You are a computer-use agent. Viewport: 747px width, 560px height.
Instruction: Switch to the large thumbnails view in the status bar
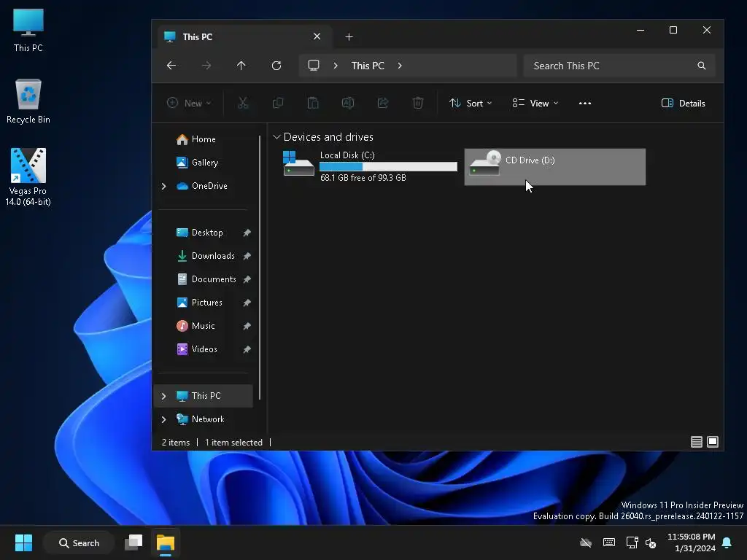point(713,442)
